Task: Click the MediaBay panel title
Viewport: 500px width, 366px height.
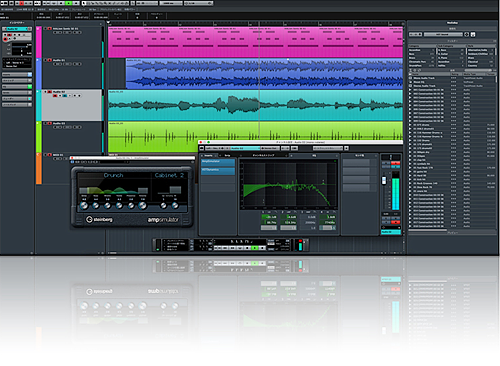Action: pyautogui.click(x=452, y=23)
